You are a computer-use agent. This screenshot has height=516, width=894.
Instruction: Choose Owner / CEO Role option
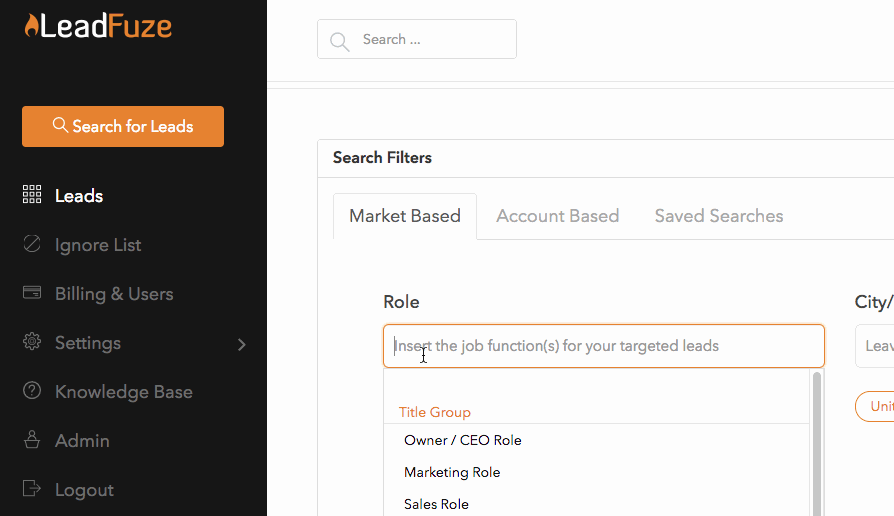point(463,440)
